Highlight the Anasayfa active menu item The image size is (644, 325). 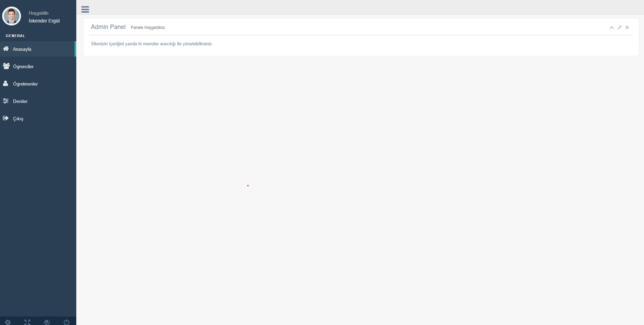(x=22, y=49)
